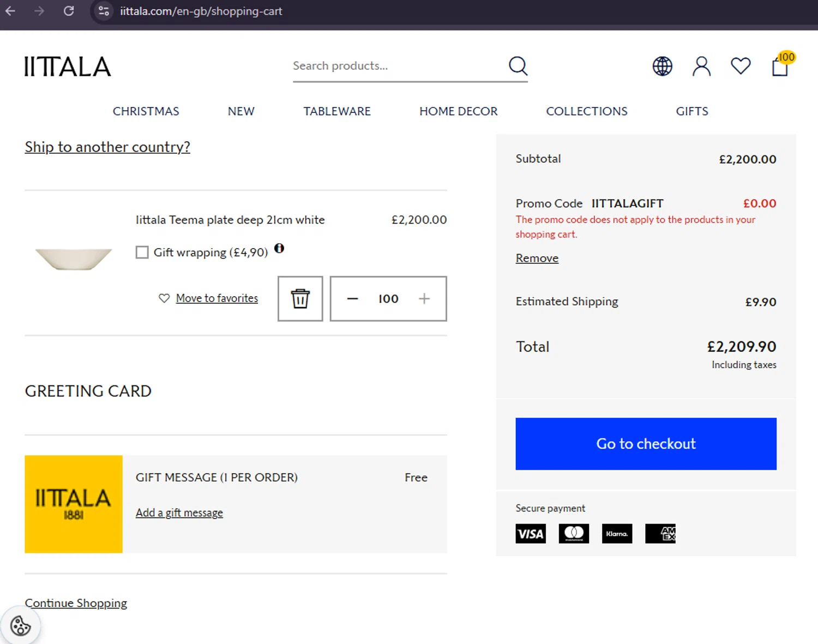Remove the IITTALAGIFT promo code

coord(537,258)
